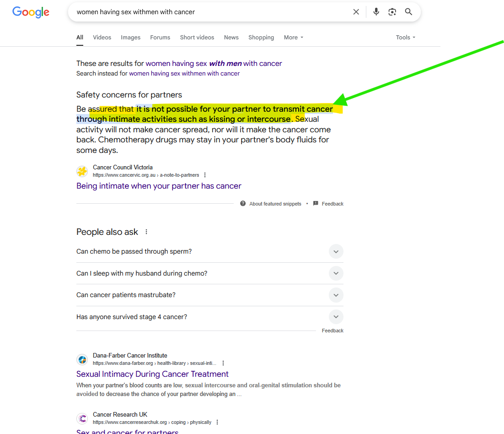Select the All results tab
Viewport: 504px width, 434px height.
click(80, 38)
